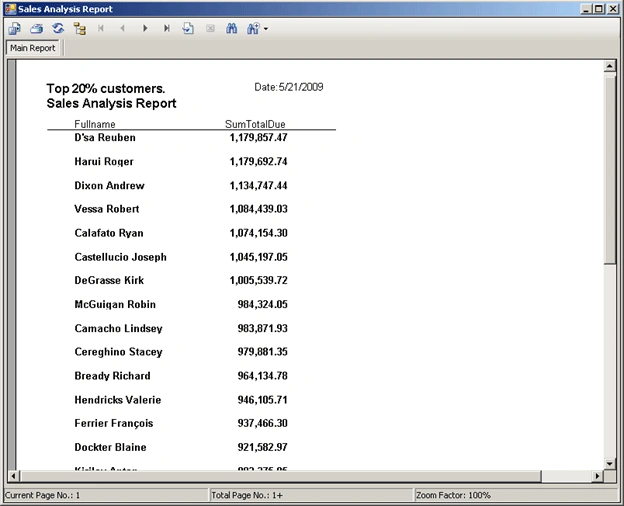Click the Fullname column header
This screenshot has width=624, height=506.
click(x=95, y=124)
